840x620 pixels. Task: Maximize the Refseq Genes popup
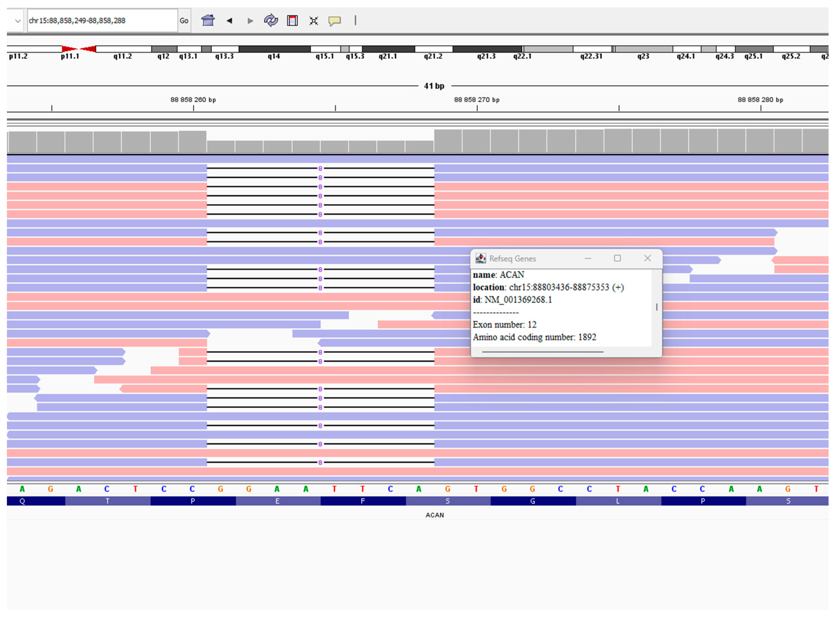pos(617,259)
